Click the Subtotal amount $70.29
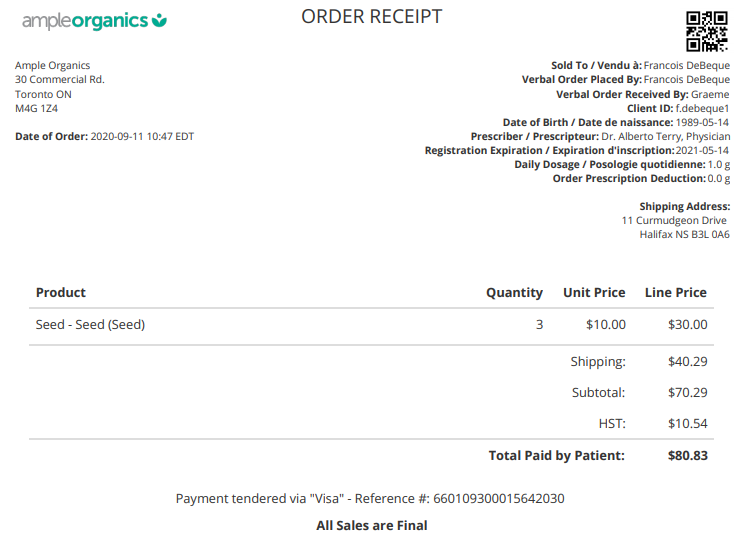Viewport: 736px width, 542px height. [687, 393]
